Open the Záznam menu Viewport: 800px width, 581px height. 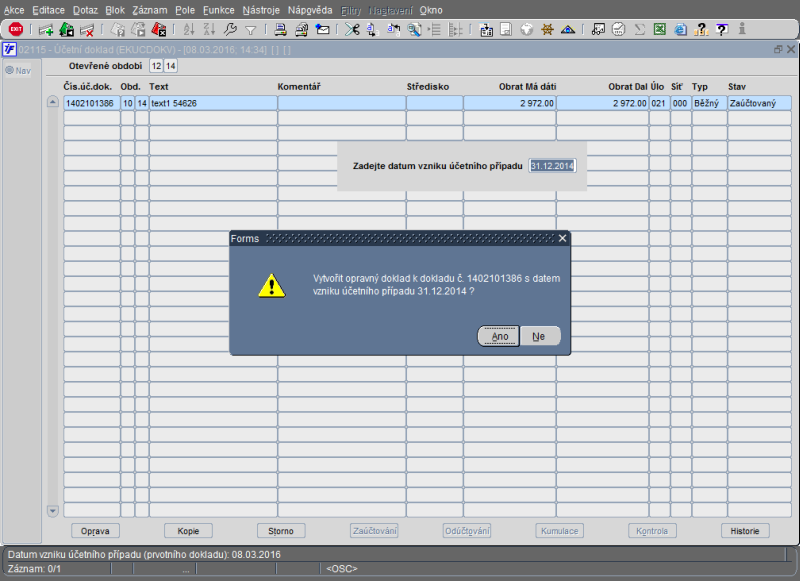pos(149,10)
